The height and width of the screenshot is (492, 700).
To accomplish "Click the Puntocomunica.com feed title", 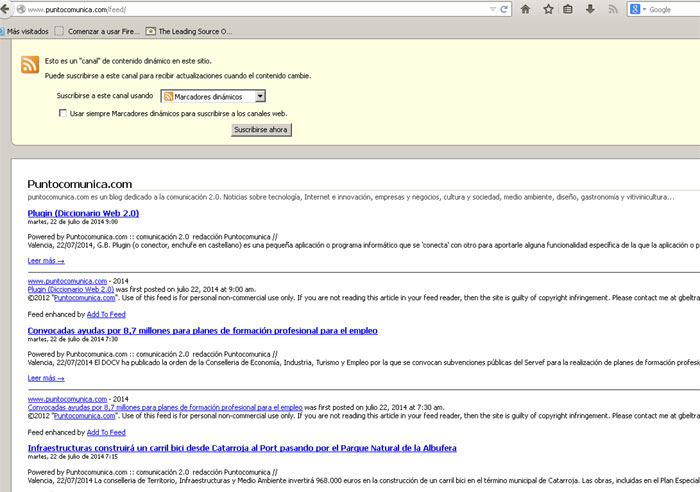I will pos(80,184).
